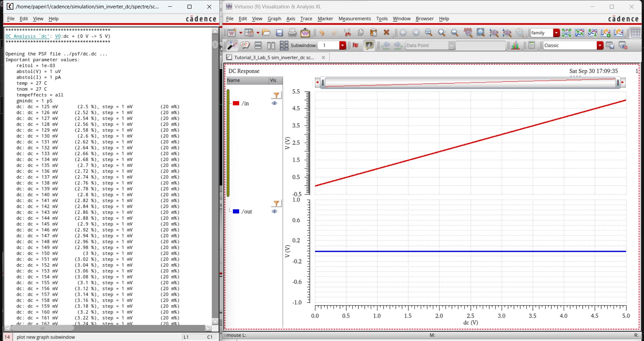The image size is (644, 341).
Task: Click the save-image picture frame icon
Action: 305,33
